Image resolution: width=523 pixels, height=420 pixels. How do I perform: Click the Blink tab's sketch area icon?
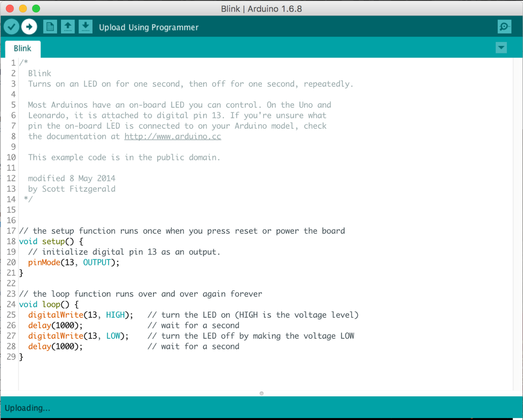pos(23,48)
